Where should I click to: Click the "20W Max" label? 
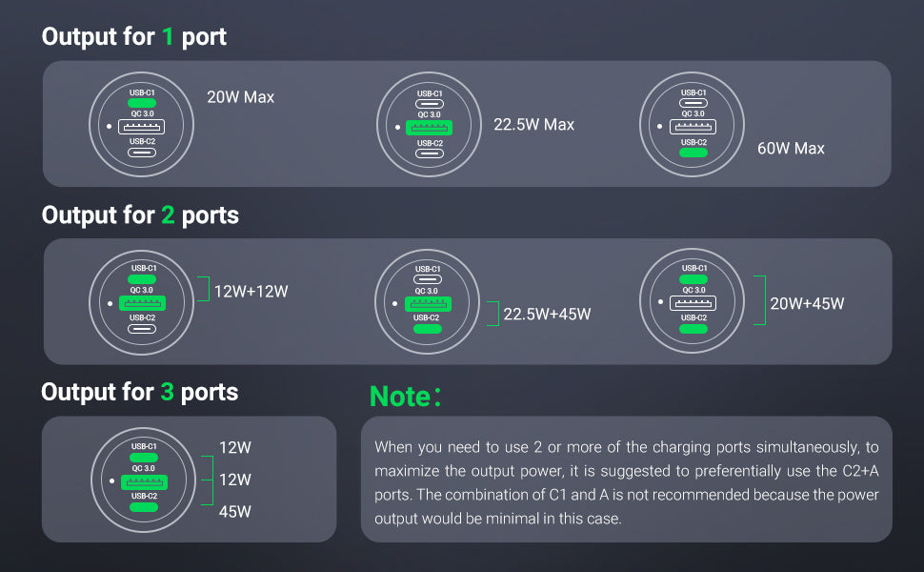pyautogui.click(x=240, y=97)
